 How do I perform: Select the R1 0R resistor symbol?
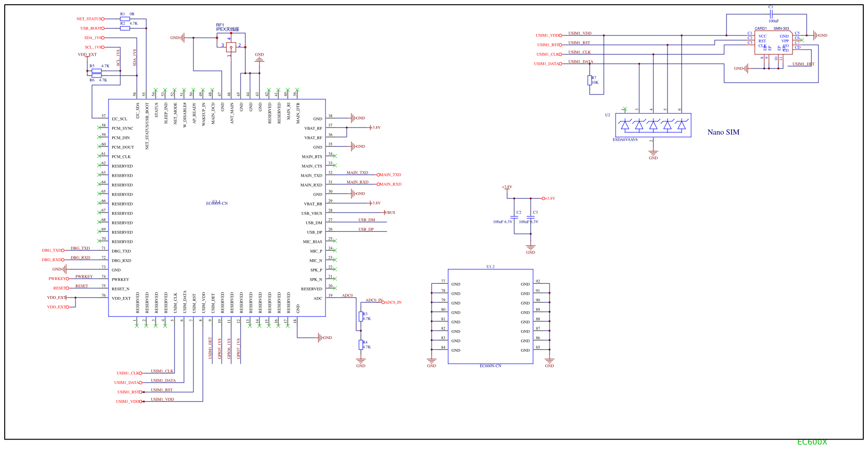coord(125,19)
